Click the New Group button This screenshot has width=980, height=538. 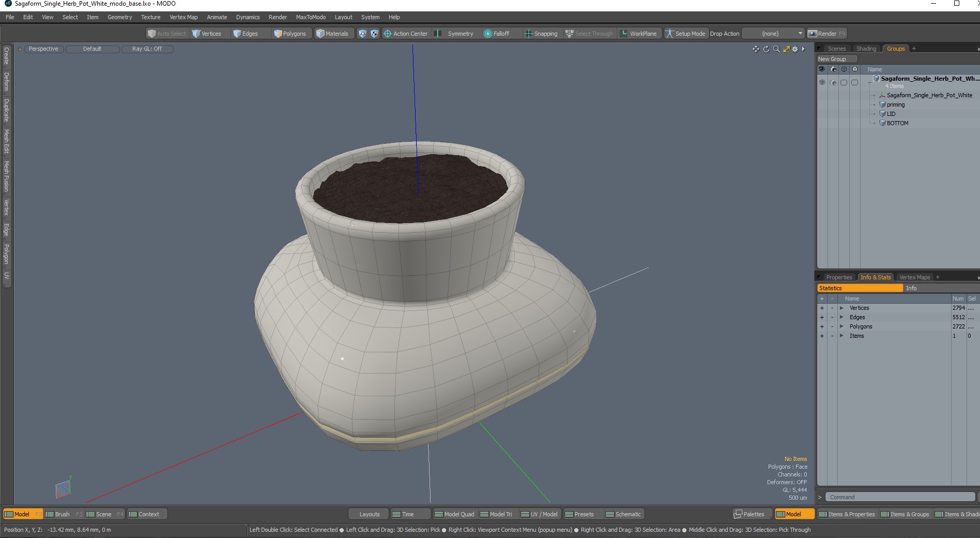[x=836, y=59]
